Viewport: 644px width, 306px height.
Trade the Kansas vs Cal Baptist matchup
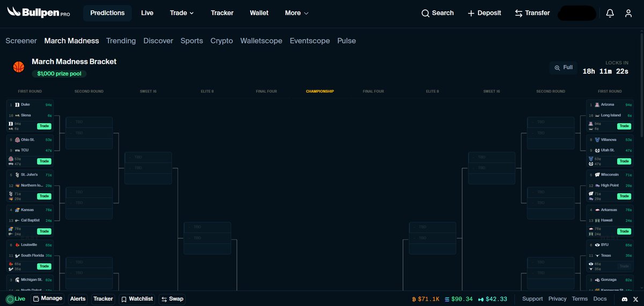coord(44,231)
